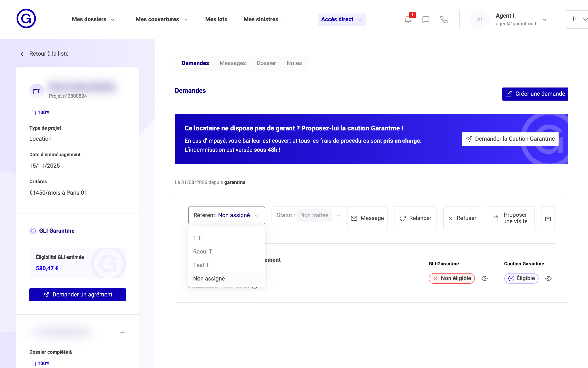Click the Message button
The height and width of the screenshot is (368, 588).
[x=367, y=218]
